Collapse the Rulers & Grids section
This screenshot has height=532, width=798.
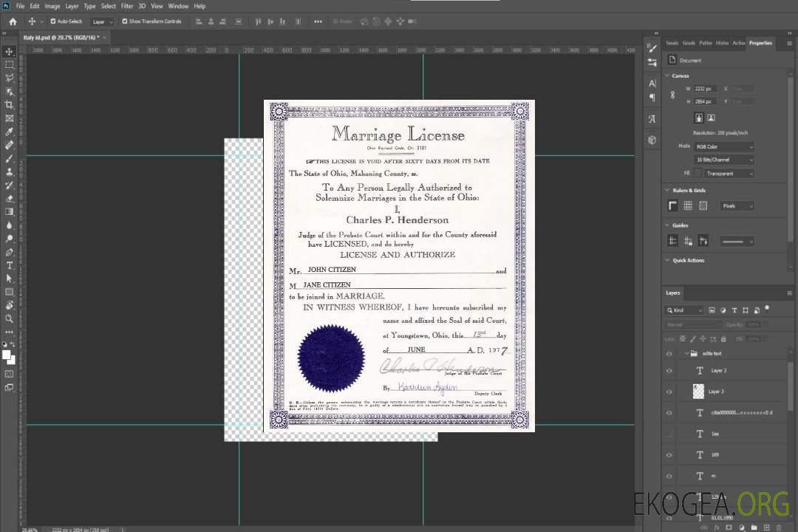pos(667,190)
